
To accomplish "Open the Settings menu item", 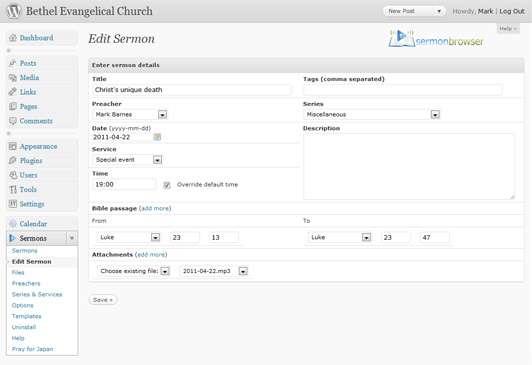I will coord(32,204).
